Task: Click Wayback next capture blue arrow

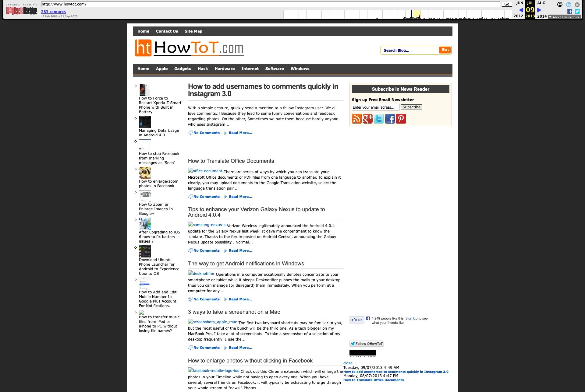Action: point(539,10)
